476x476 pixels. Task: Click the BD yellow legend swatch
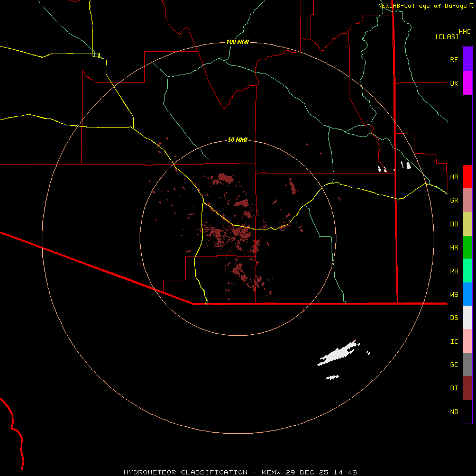(467, 224)
